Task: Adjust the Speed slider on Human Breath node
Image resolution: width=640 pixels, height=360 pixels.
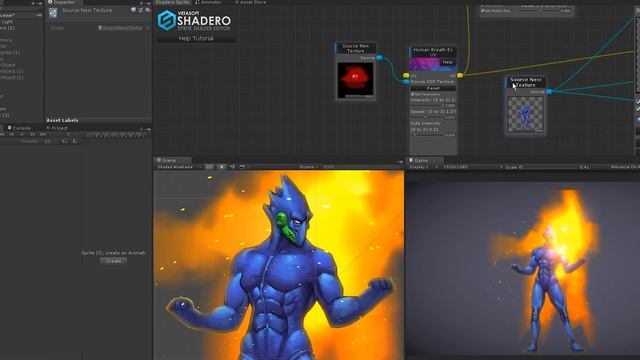Action: click(426, 117)
